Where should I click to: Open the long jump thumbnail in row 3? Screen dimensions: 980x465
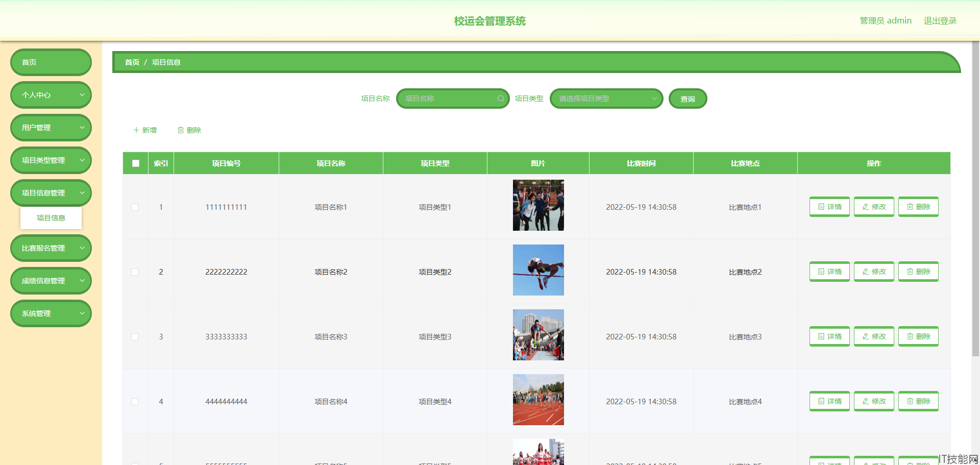538,335
